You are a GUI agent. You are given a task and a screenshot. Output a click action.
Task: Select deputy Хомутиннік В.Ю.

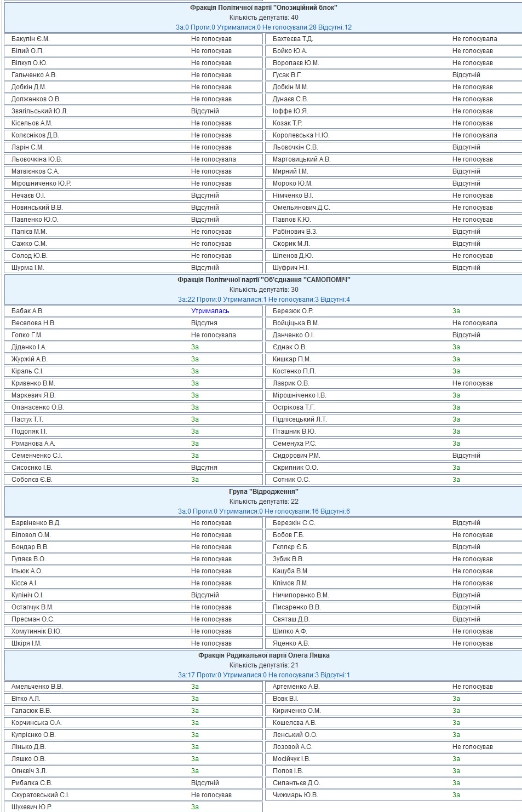(x=36, y=631)
